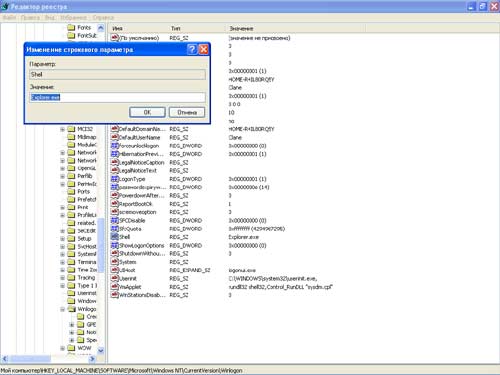
Task: Click the string icon of VmApplet value
Action: pyautogui.click(x=115, y=287)
